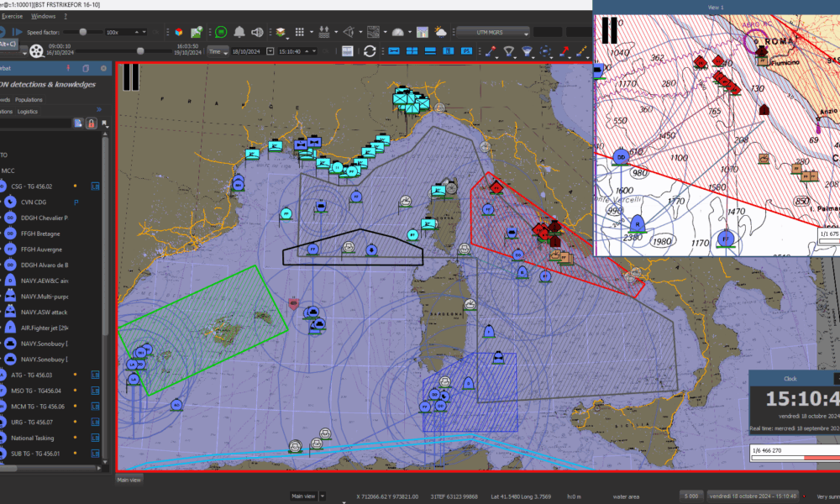Click the refresh circular arrows icon
Screen dimensions: 840x504
[370, 51]
